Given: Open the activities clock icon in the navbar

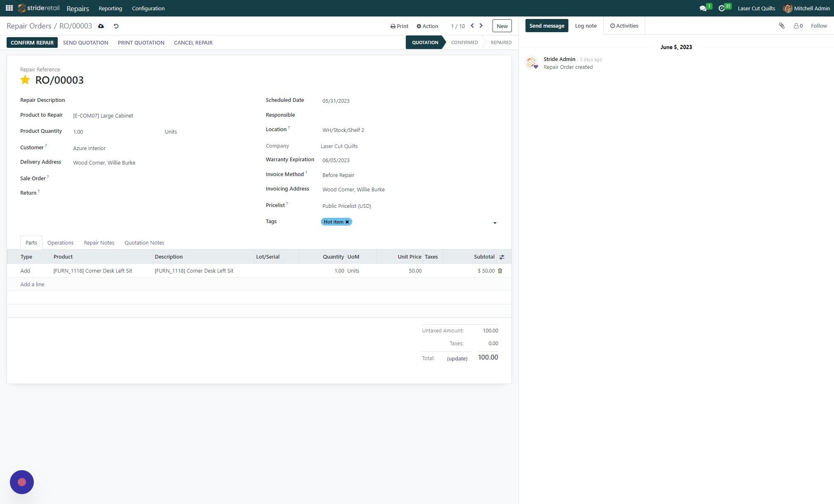Looking at the screenshot, I should click(x=722, y=8).
